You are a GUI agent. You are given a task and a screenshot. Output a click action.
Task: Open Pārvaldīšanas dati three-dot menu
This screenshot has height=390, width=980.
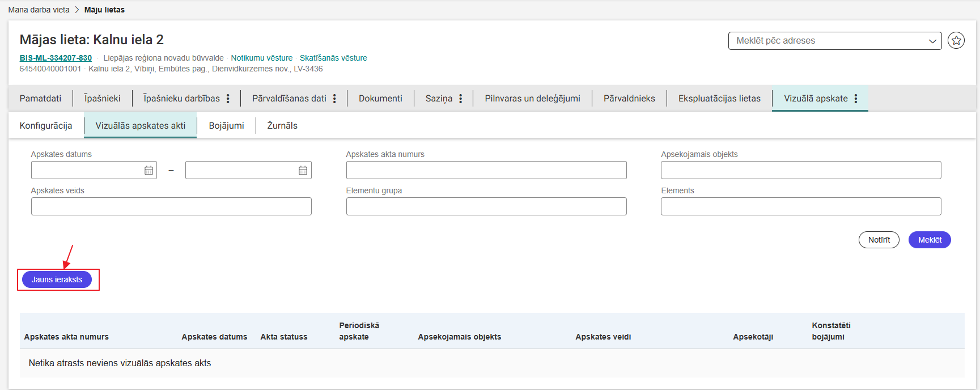pyautogui.click(x=334, y=99)
